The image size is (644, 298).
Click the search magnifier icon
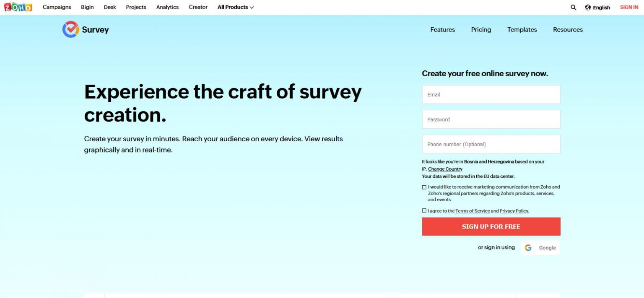pyautogui.click(x=573, y=7)
